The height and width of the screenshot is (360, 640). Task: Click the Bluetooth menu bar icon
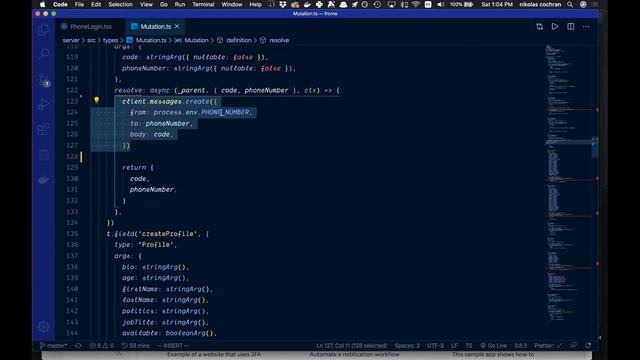tap(404, 4)
